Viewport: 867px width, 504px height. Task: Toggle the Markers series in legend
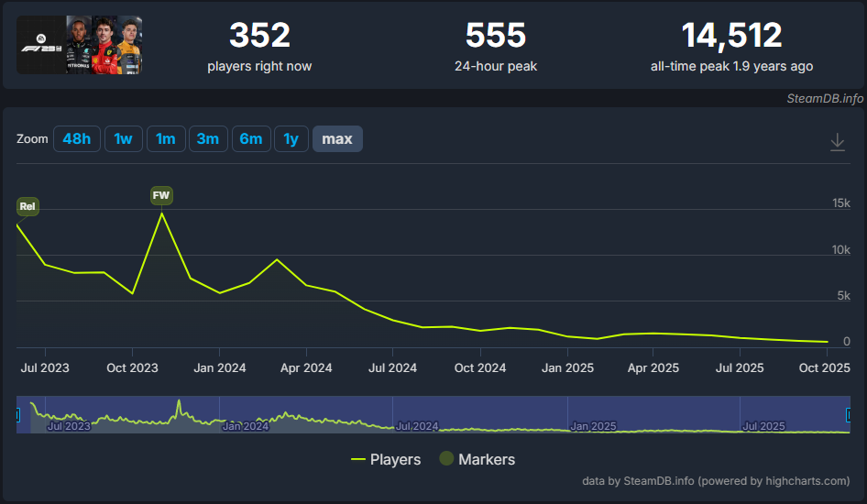[477, 459]
